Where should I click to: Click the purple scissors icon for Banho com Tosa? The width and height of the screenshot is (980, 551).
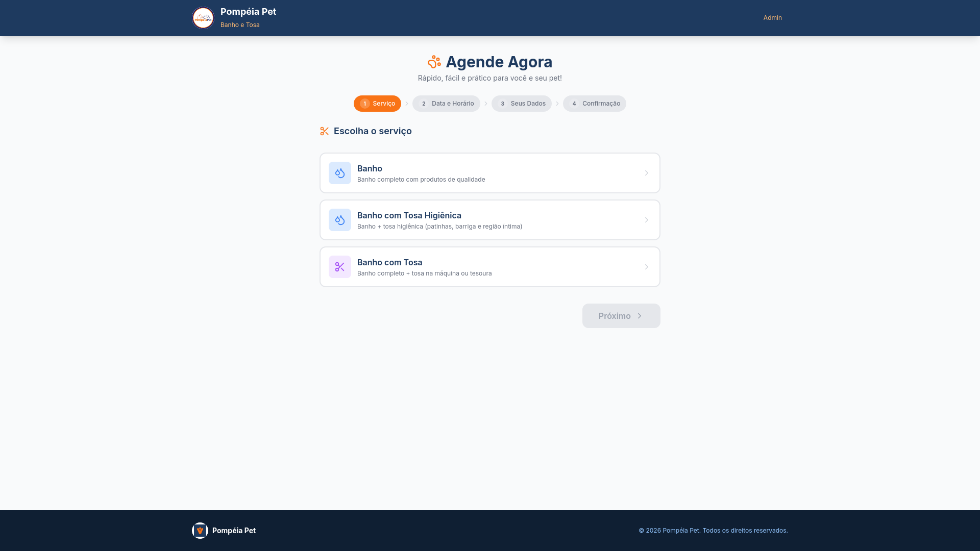click(x=340, y=267)
